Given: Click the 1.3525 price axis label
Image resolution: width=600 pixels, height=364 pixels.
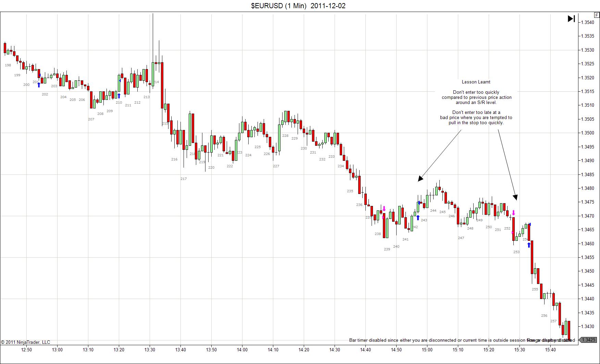Looking at the screenshot, I should (x=587, y=64).
